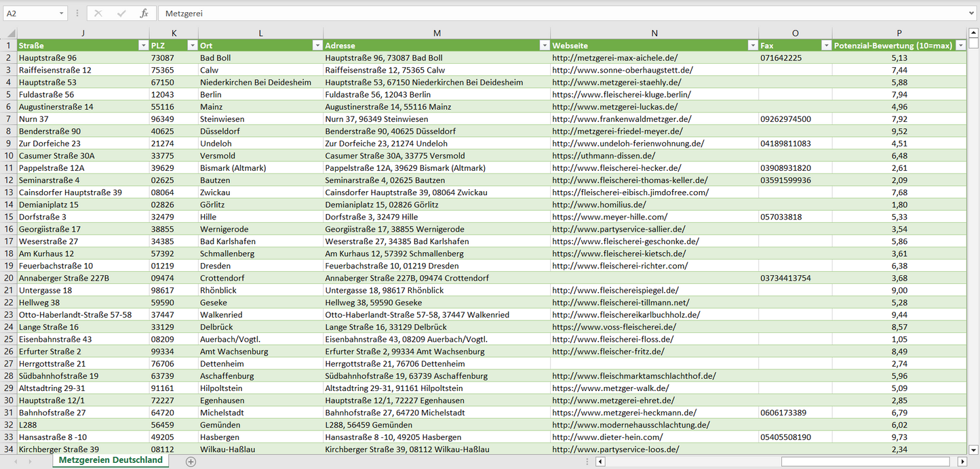Click the Insert Function fx icon
Viewport: 980px width, 469px height.
pyautogui.click(x=144, y=14)
